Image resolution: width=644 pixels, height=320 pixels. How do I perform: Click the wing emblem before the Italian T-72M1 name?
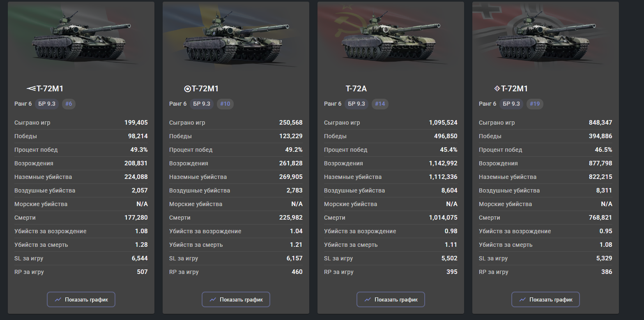(31, 89)
